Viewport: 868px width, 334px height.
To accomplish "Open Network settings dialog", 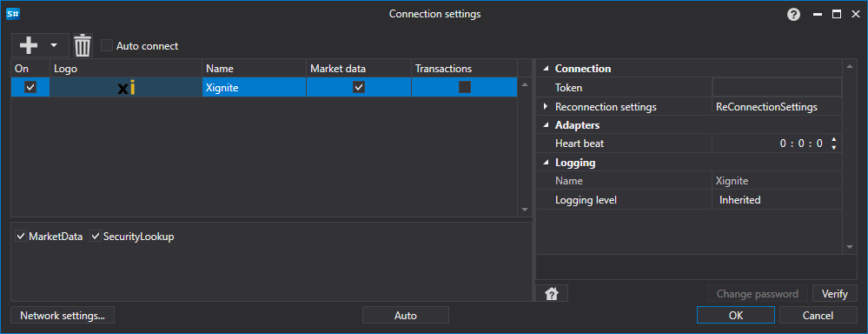I will click(63, 316).
